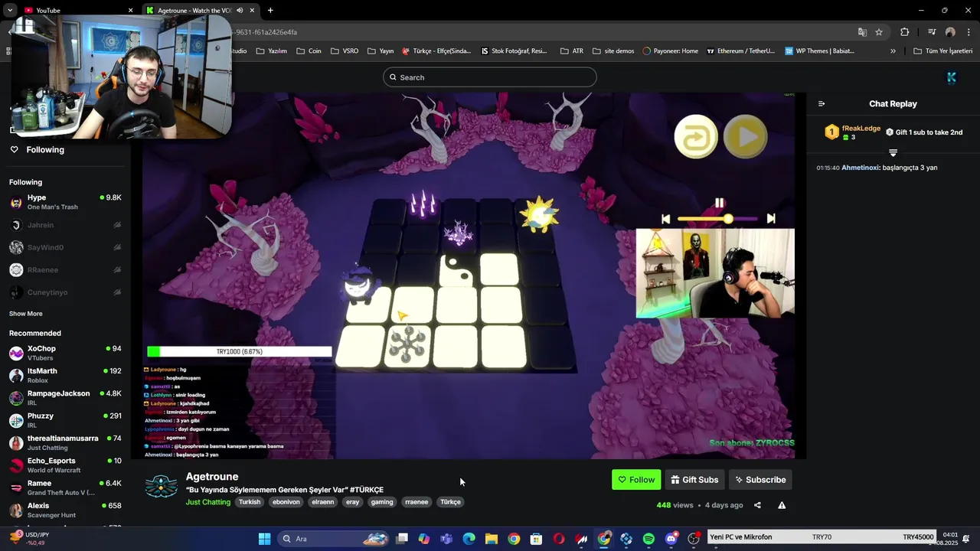
Task: Open Spotify from the taskbar
Action: pos(648,539)
